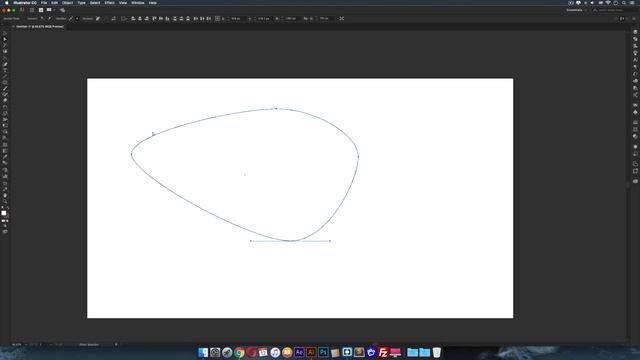Open the Help menu
Screen dimensions: 640x360
153,3
